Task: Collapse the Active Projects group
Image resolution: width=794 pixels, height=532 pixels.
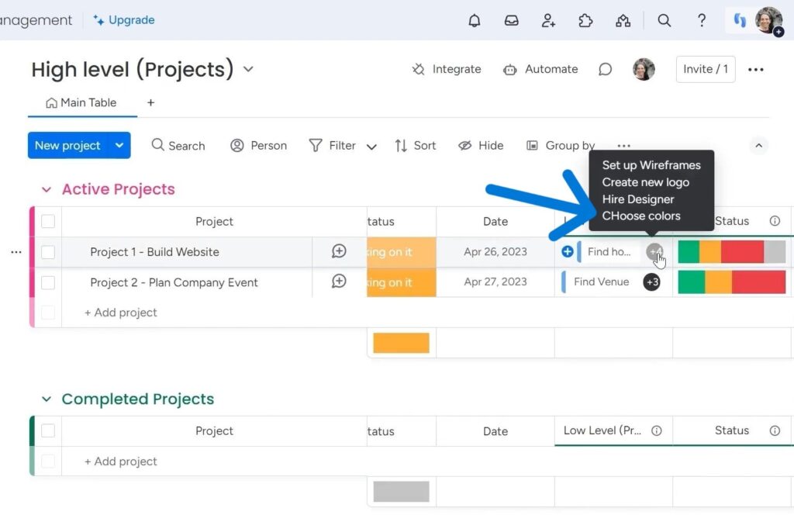Action: point(46,188)
